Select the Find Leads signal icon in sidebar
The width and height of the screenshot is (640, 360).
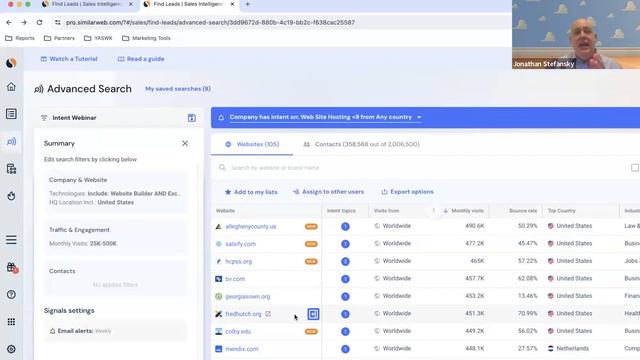tap(11, 142)
